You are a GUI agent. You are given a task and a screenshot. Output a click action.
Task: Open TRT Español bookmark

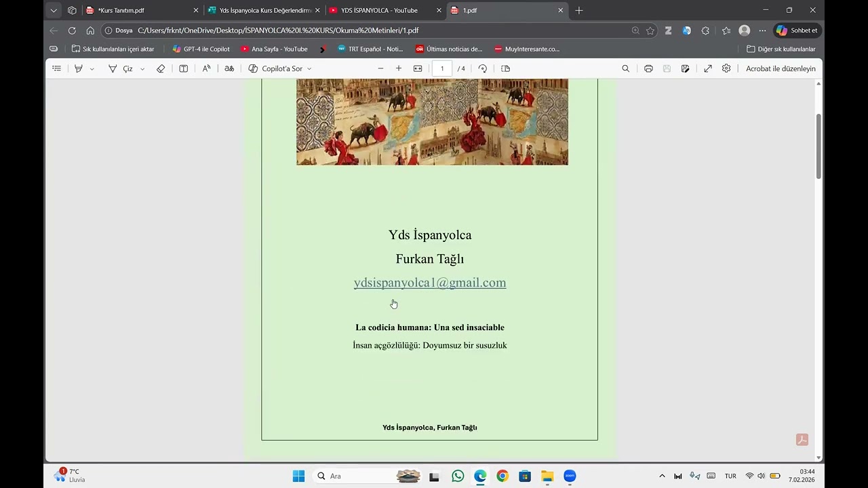pyautogui.click(x=370, y=49)
